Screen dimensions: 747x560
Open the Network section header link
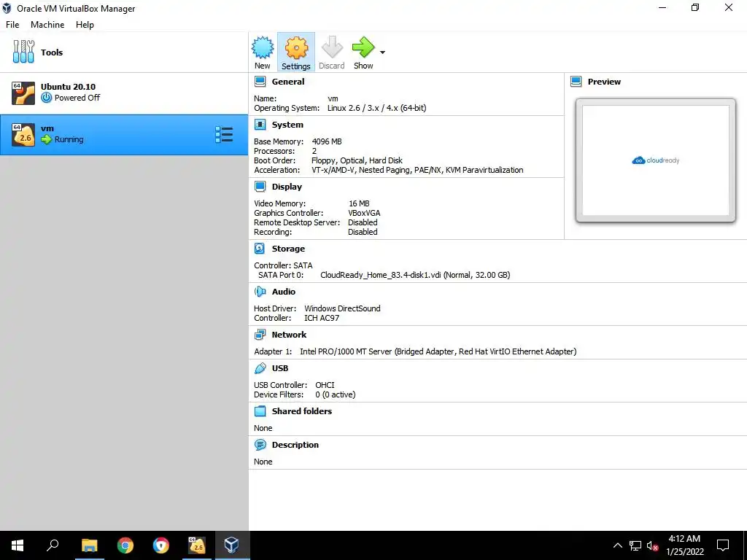click(289, 335)
